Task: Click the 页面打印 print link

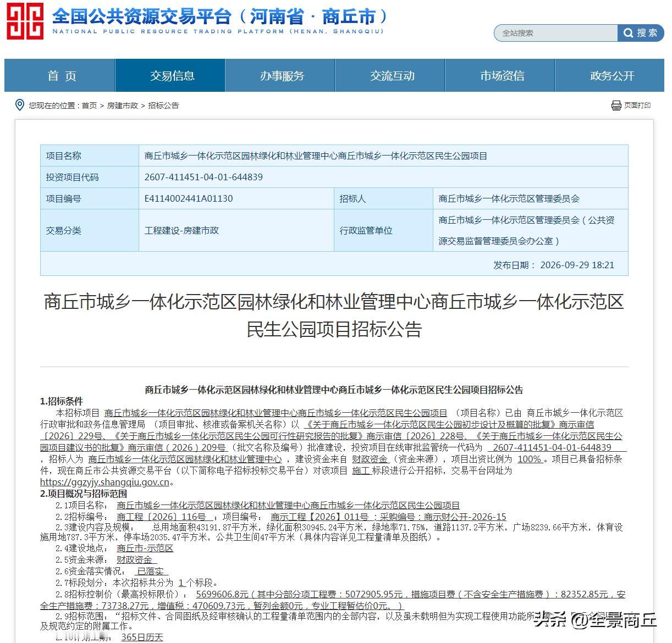Action: coord(637,106)
